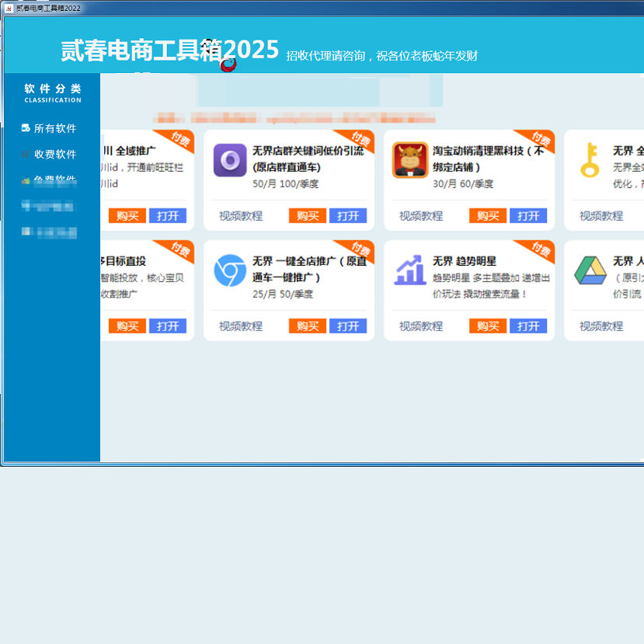Click the yellow key icon
644x644 pixels.
[590, 160]
